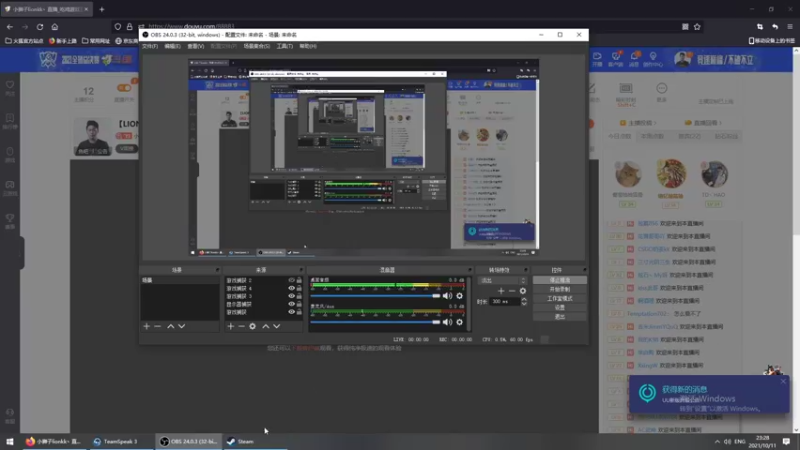The image size is (800, 450).
Task: Add a new scene with the plus icon
Action: (x=146, y=326)
